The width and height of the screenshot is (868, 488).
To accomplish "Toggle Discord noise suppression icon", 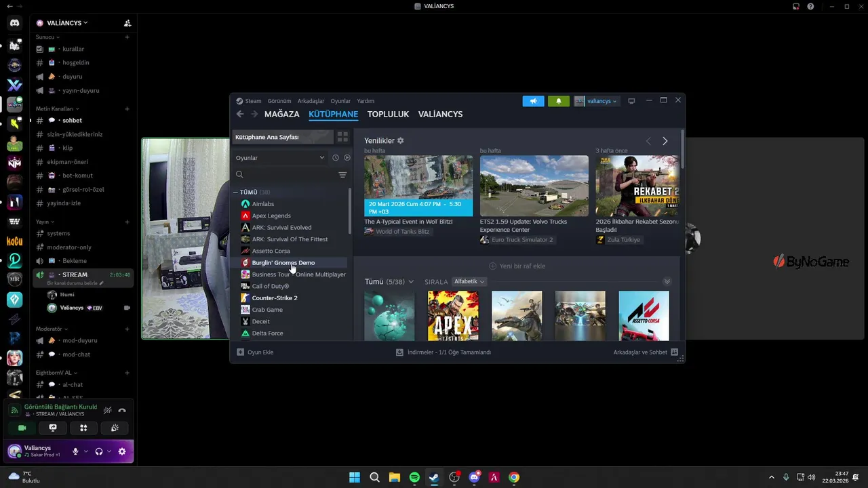I will click(x=107, y=410).
